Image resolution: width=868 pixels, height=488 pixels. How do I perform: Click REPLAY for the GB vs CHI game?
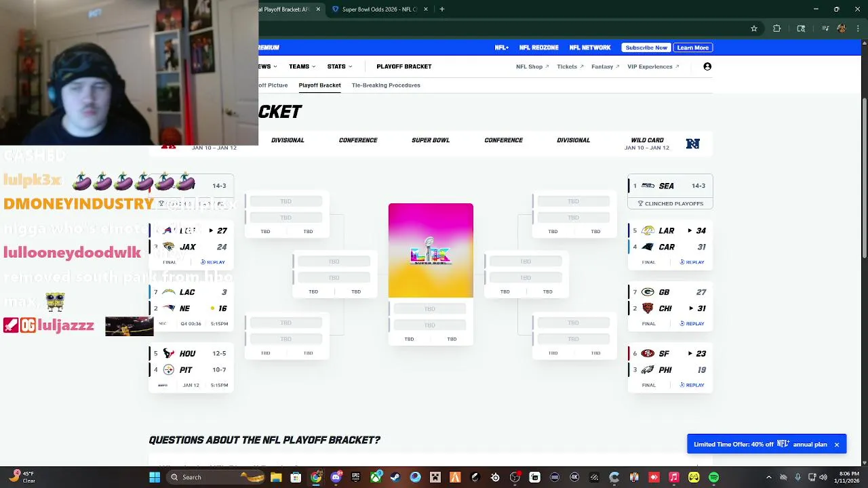[x=692, y=324]
